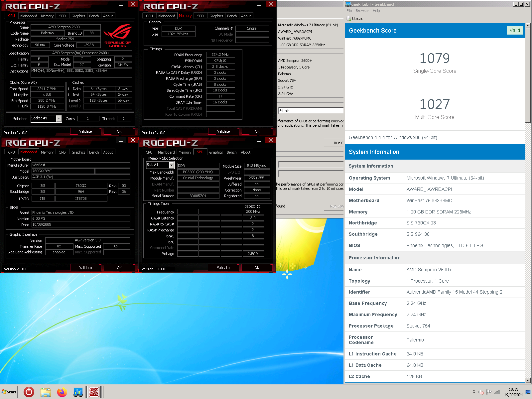Open the Help menu in Geekbench

click(x=376, y=11)
